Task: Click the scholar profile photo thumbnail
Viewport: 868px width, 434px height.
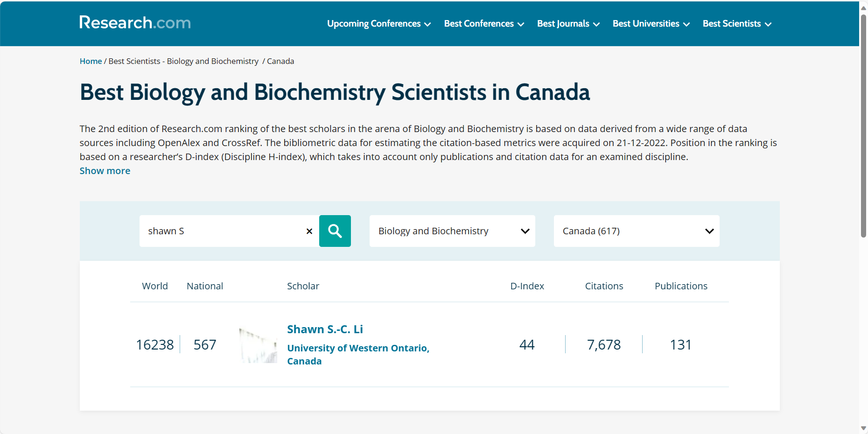Action: coord(258,345)
